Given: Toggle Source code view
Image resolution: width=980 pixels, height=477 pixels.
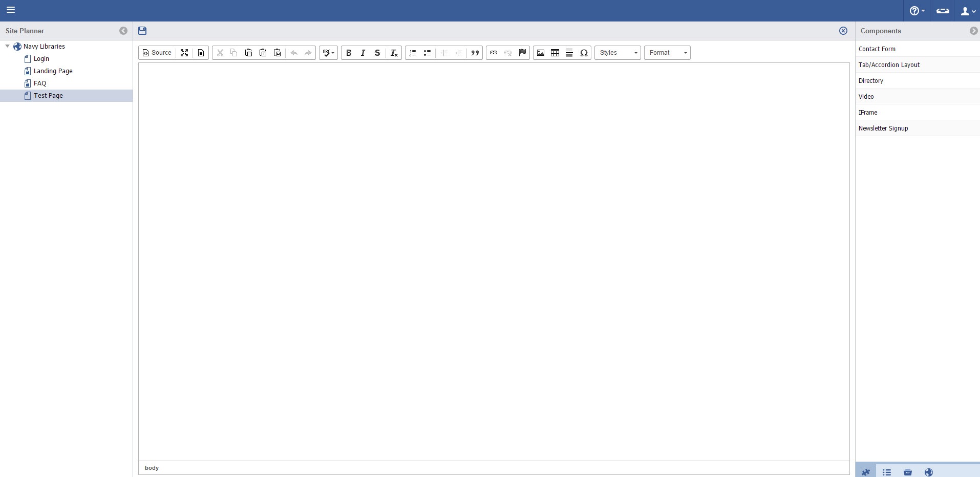Looking at the screenshot, I should click(x=157, y=53).
